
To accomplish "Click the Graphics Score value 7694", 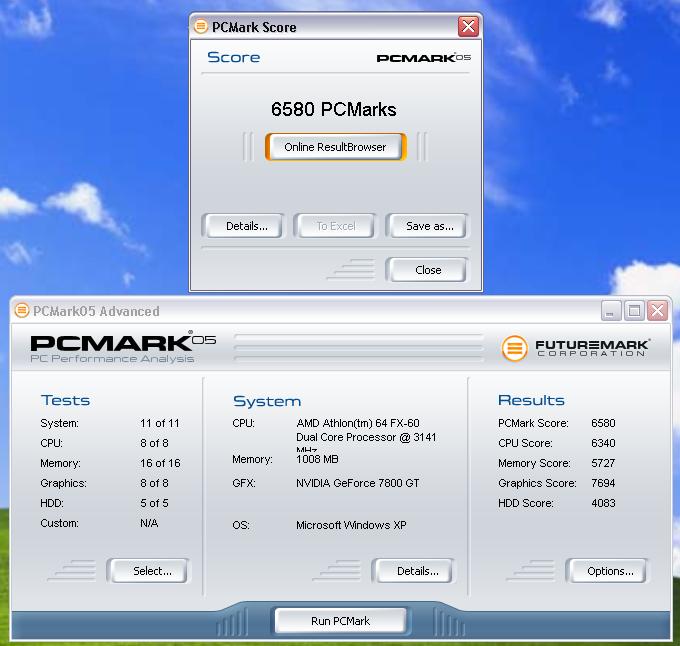I will pos(603,483).
